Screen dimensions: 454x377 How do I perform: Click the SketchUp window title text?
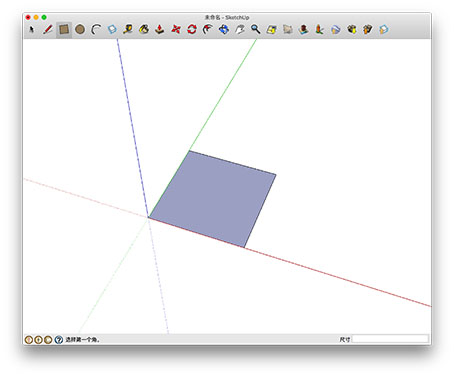pos(227,17)
